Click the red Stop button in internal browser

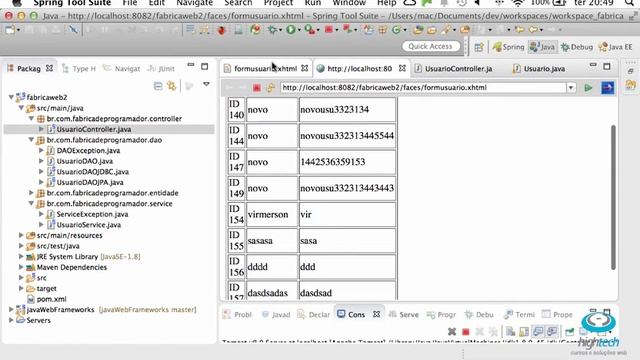click(x=256, y=88)
